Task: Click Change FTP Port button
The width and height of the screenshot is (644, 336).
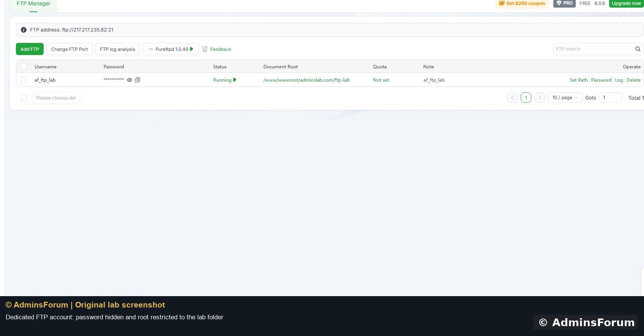Action: pyautogui.click(x=69, y=49)
